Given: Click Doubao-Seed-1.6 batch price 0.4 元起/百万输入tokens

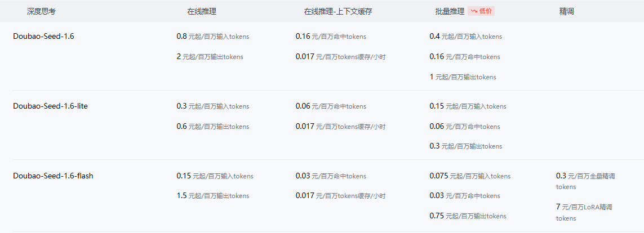Looking at the screenshot, I should point(466,37).
